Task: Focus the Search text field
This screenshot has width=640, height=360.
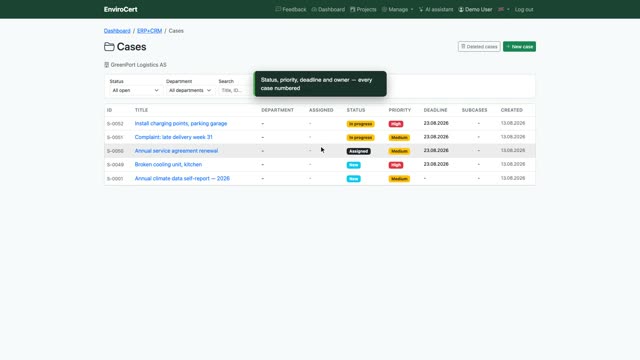Action: point(235,90)
